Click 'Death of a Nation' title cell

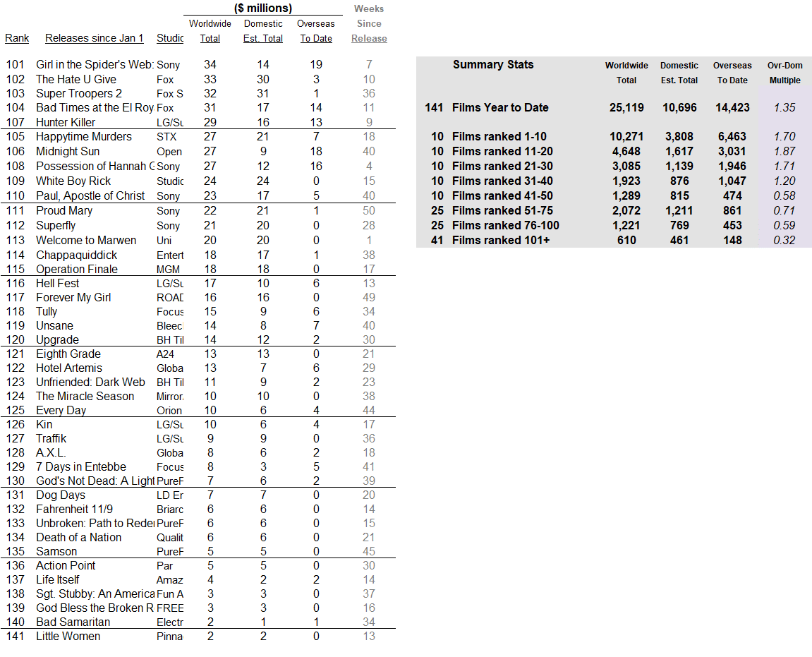point(79,537)
